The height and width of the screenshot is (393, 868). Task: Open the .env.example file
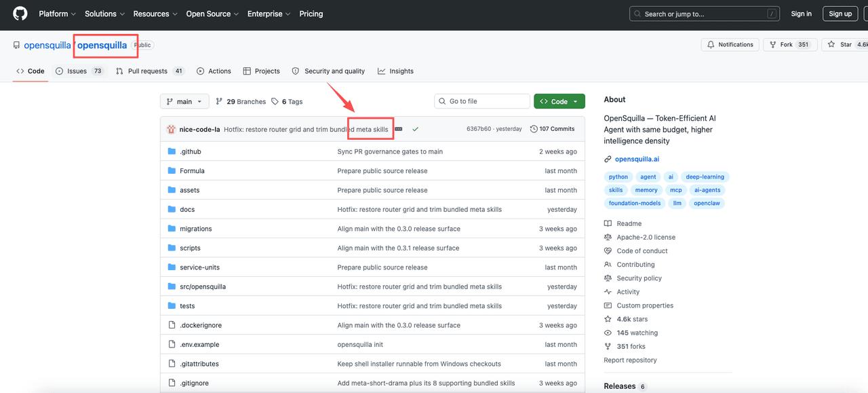199,345
